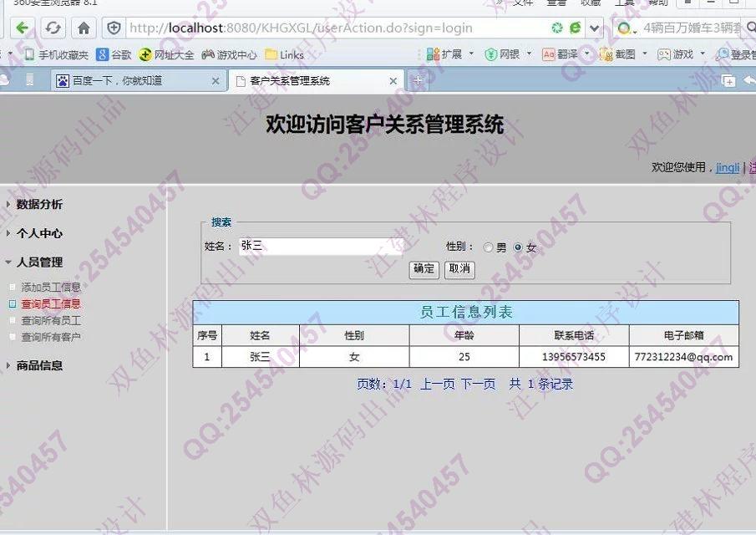Viewport: 756px width, 535px height.
Task: Click the URL address field
Action: [337, 28]
